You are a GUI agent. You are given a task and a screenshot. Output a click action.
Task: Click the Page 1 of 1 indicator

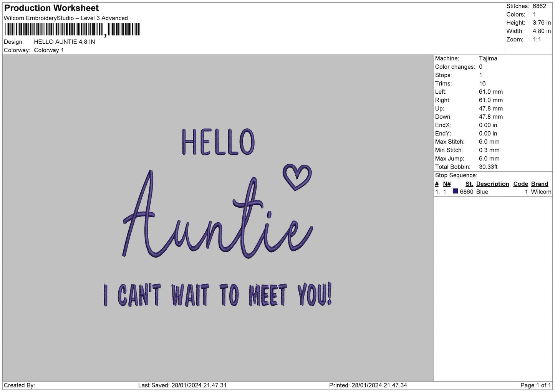[x=535, y=385]
